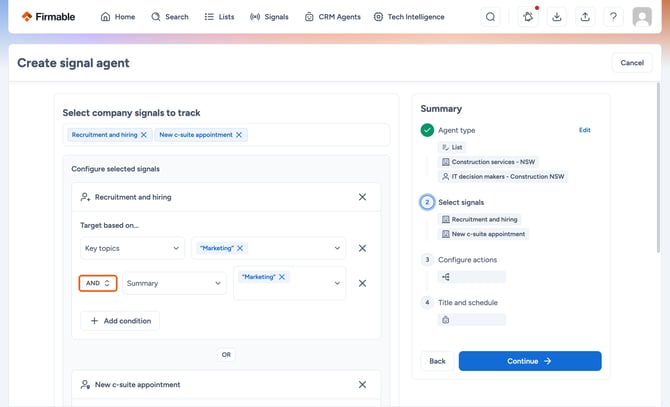Click Recruitment and hiring summary chip
670x407 pixels.
479,219
